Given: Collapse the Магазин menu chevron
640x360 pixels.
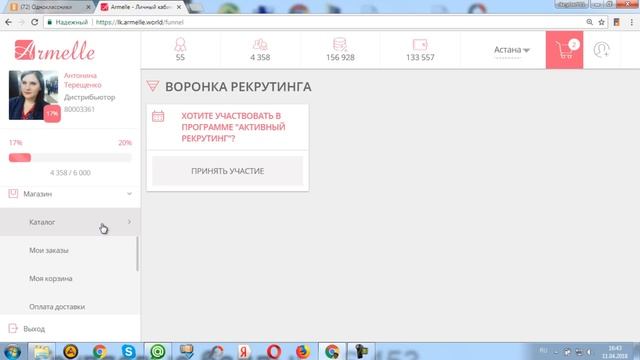Looking at the screenshot, I should click(129, 193).
